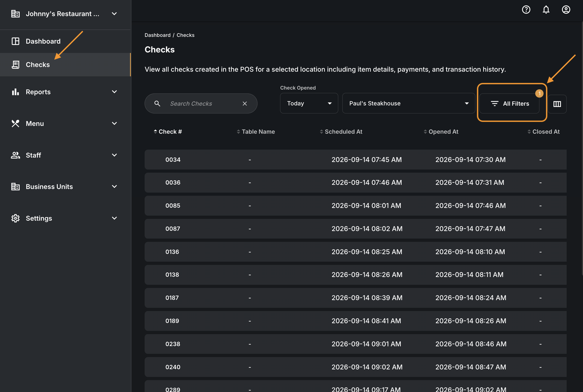Click opened time 2026-09-14 07:31 AM
The width and height of the screenshot is (583, 392).
pos(470,183)
